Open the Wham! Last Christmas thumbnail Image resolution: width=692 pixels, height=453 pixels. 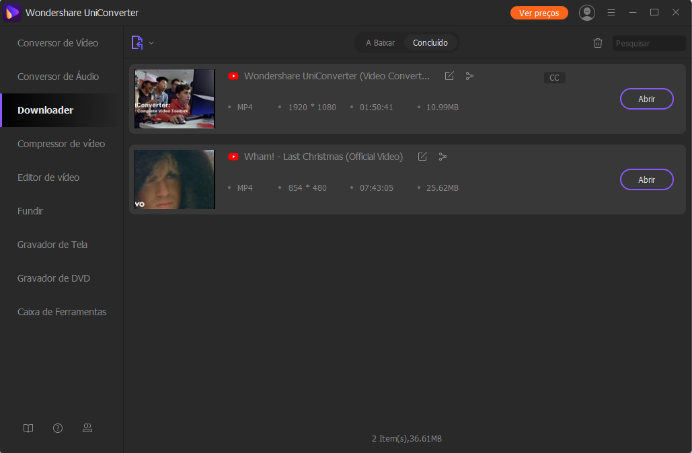(174, 179)
